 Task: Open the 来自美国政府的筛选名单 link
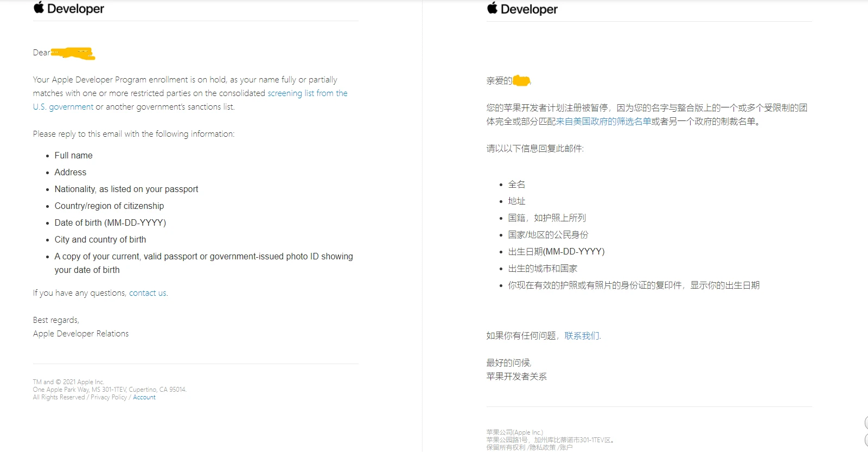pos(603,122)
